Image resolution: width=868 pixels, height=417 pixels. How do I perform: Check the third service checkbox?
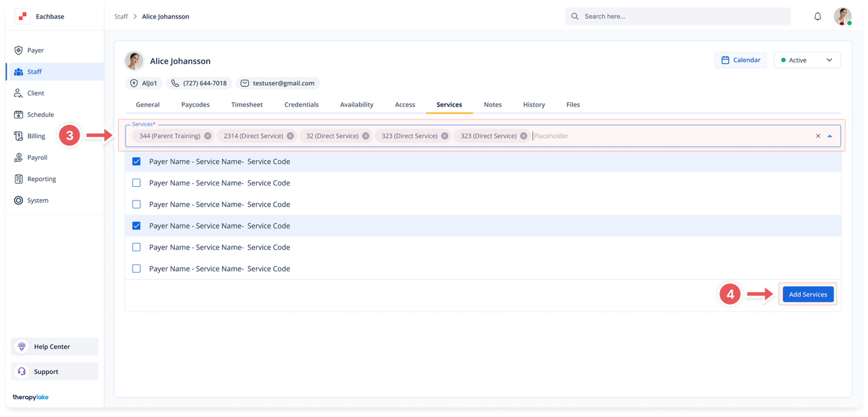136,204
